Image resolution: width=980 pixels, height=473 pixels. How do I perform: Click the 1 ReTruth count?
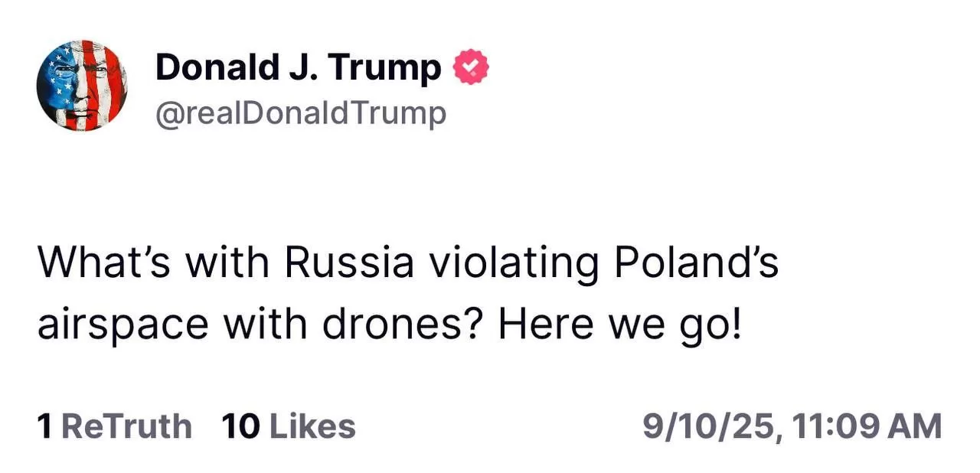coord(115,426)
